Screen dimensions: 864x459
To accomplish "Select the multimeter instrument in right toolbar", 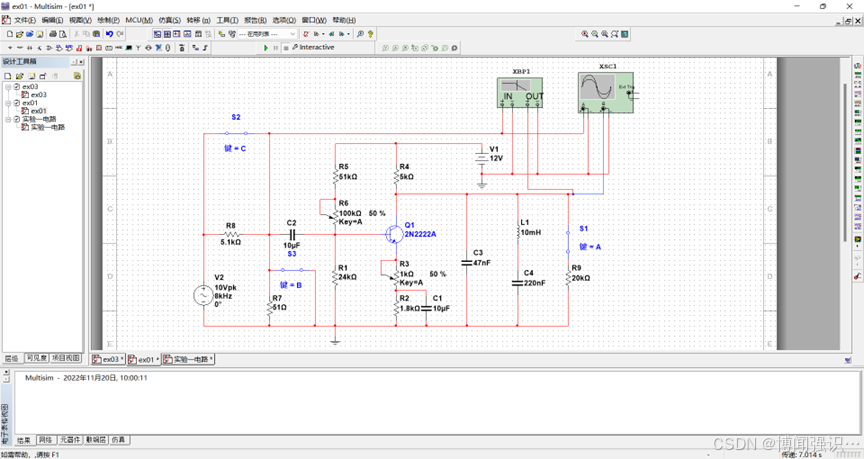I will pos(857,66).
